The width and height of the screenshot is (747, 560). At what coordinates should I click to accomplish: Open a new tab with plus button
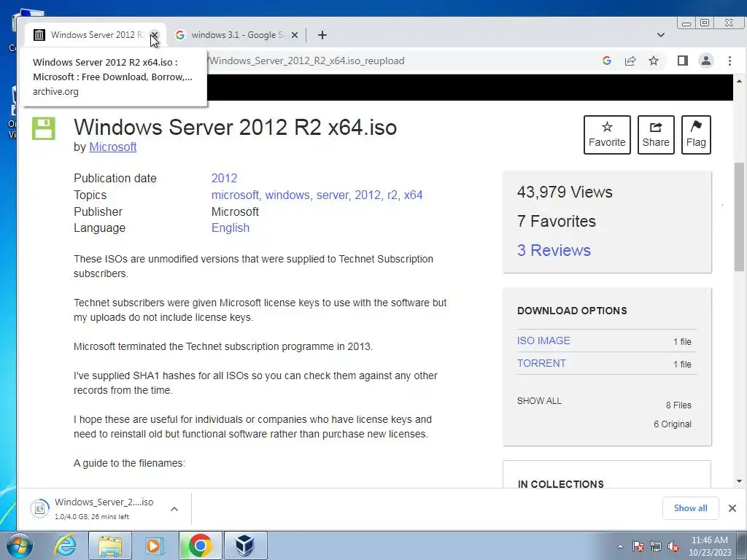tap(322, 35)
